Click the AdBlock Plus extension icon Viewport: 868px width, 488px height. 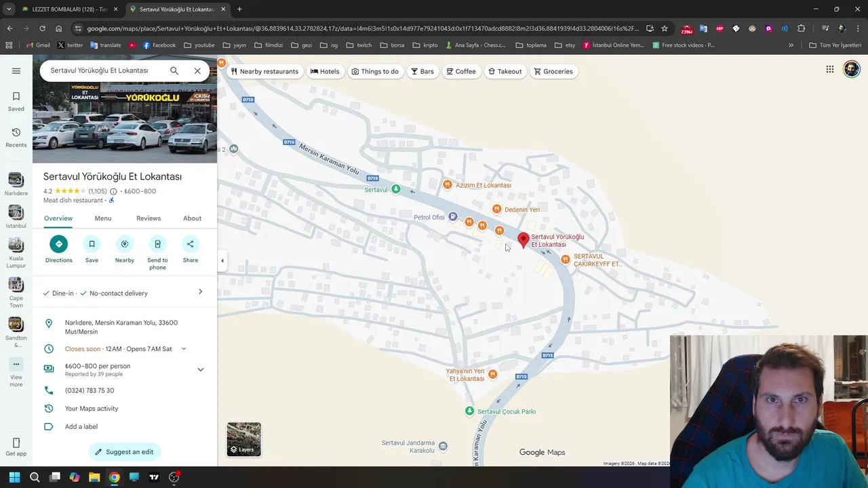click(719, 28)
